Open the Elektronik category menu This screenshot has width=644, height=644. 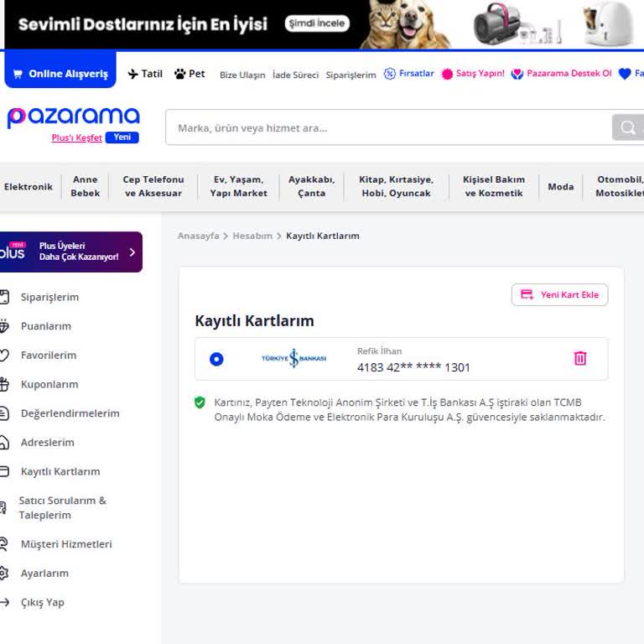pyautogui.click(x=29, y=187)
